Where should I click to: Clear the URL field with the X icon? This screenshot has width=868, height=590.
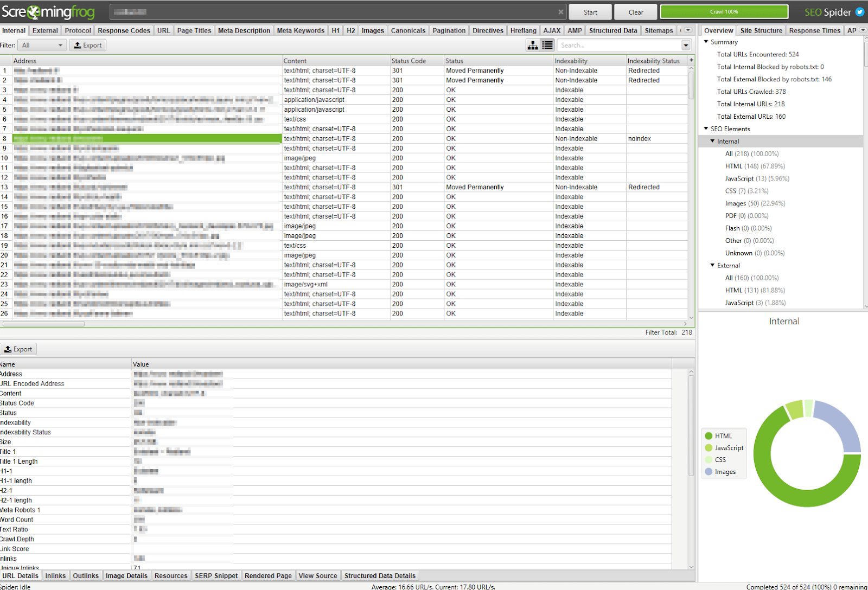561,12
